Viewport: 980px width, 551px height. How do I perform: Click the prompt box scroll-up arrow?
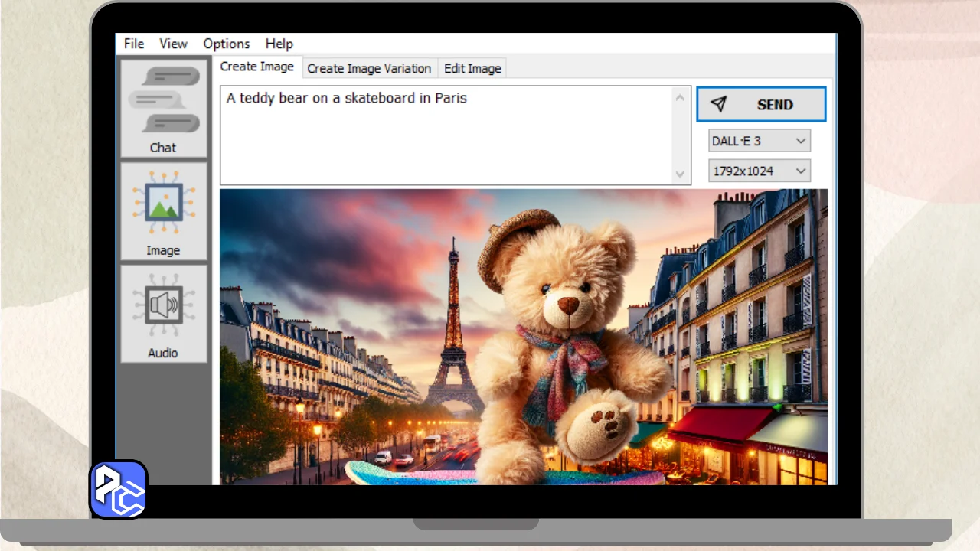tap(680, 96)
